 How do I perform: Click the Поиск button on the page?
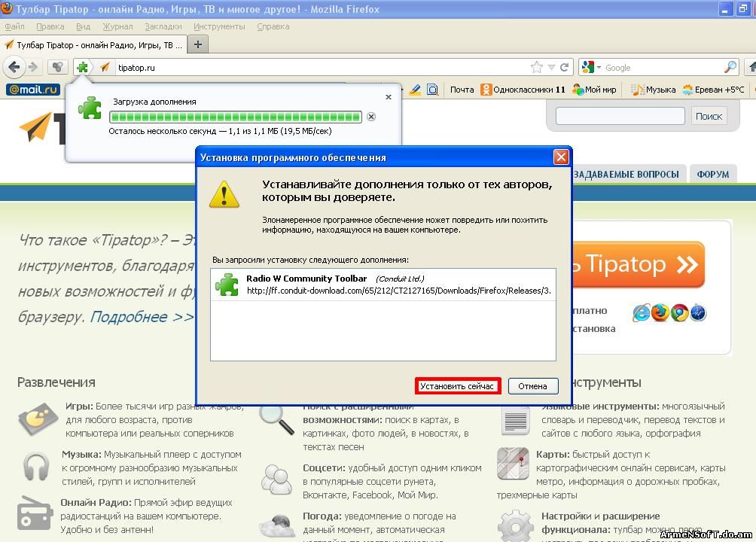(x=709, y=116)
